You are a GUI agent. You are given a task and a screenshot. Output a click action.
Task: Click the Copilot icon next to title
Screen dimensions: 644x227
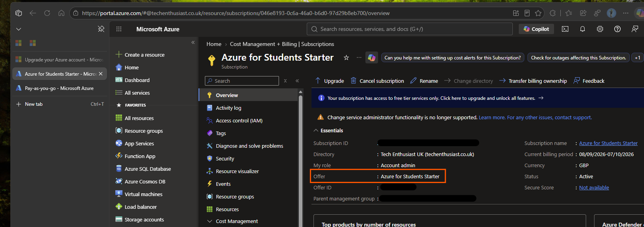click(x=371, y=58)
